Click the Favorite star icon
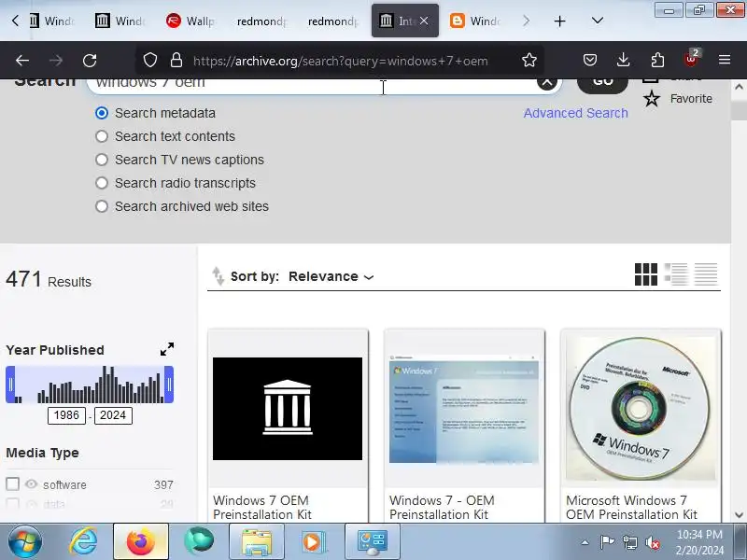Viewport: 747px width, 560px height. (x=651, y=99)
